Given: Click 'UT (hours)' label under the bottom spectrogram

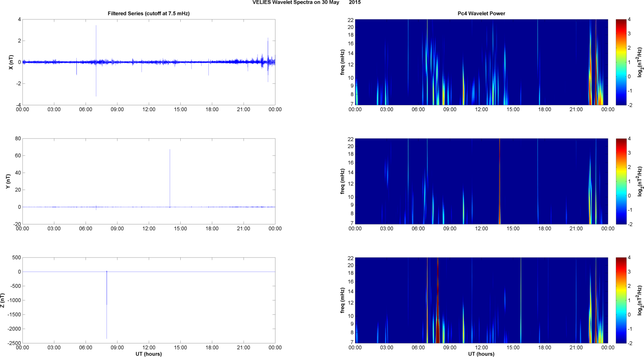Looking at the screenshot, I should tap(481, 354).
